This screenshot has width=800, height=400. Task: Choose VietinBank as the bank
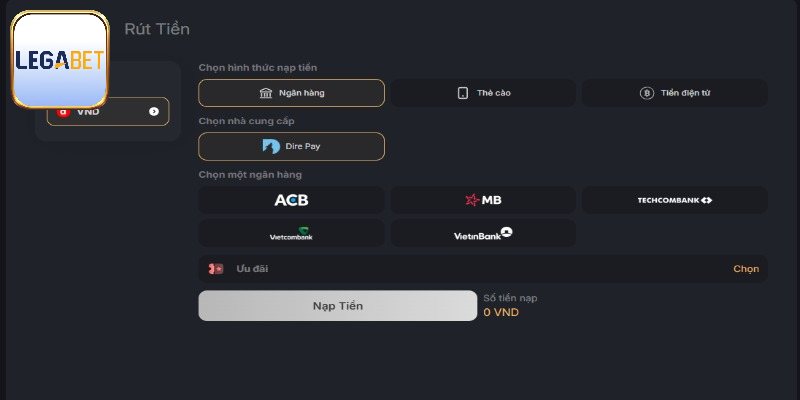[x=483, y=233]
